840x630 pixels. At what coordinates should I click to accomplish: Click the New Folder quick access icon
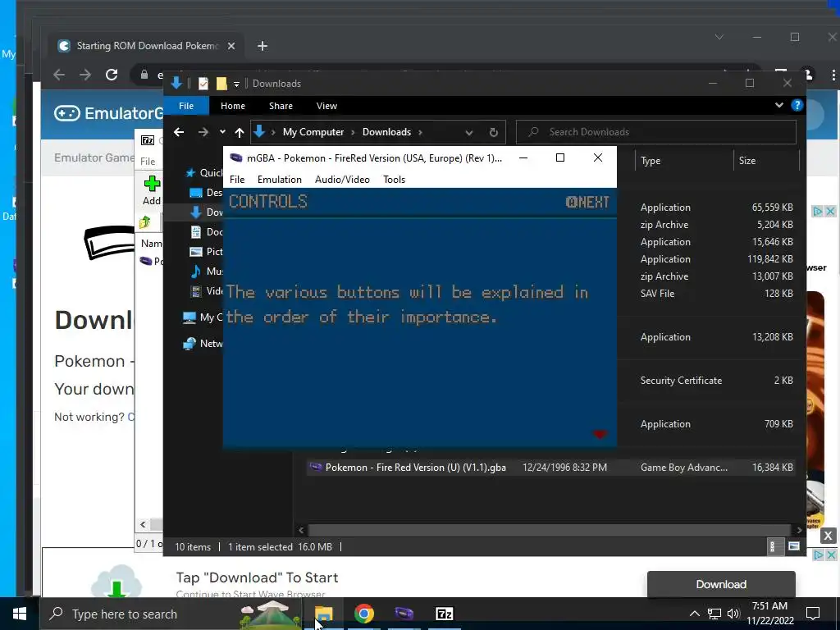pyautogui.click(x=221, y=84)
